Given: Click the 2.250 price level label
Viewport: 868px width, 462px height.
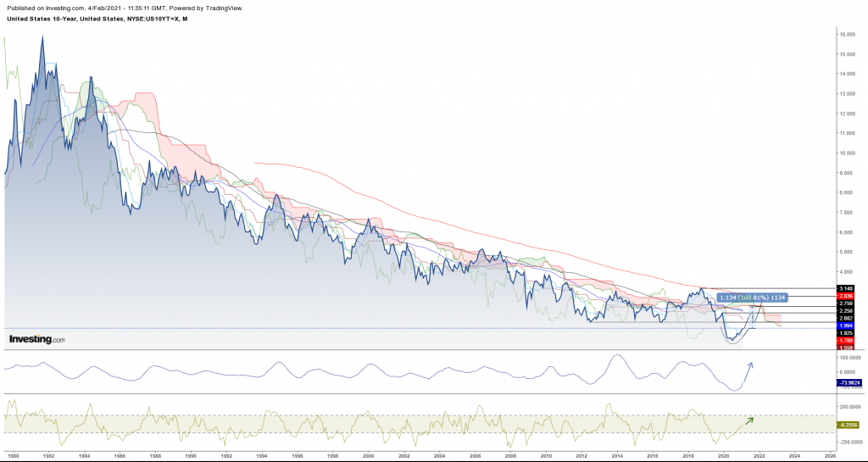Looking at the screenshot, I should tap(846, 311).
